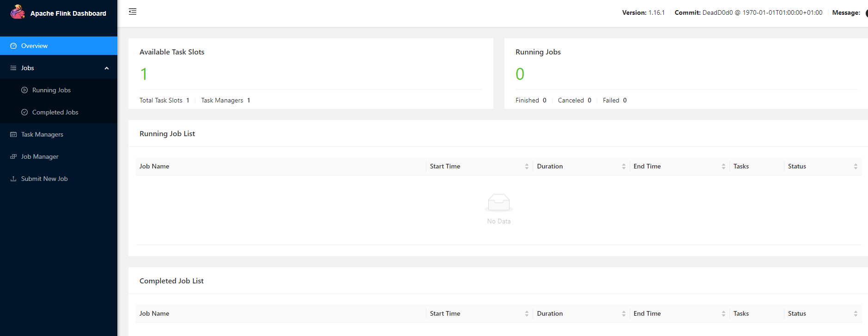Image resolution: width=868 pixels, height=336 pixels.
Task: Sort running jobs by Duration arrows
Action: tap(624, 167)
